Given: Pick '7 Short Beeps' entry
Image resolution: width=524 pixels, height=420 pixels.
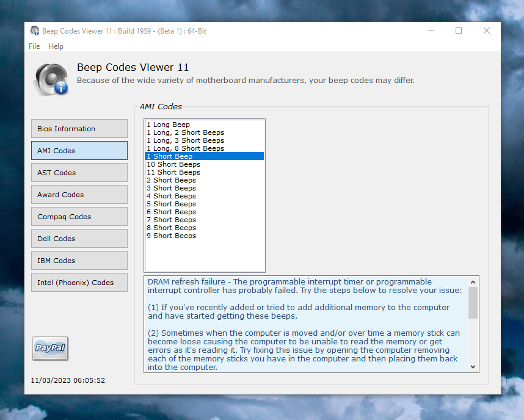Looking at the screenshot, I should pyautogui.click(x=205, y=220).
